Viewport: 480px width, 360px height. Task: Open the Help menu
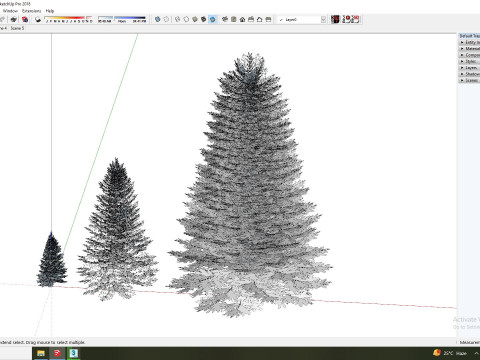coord(50,11)
